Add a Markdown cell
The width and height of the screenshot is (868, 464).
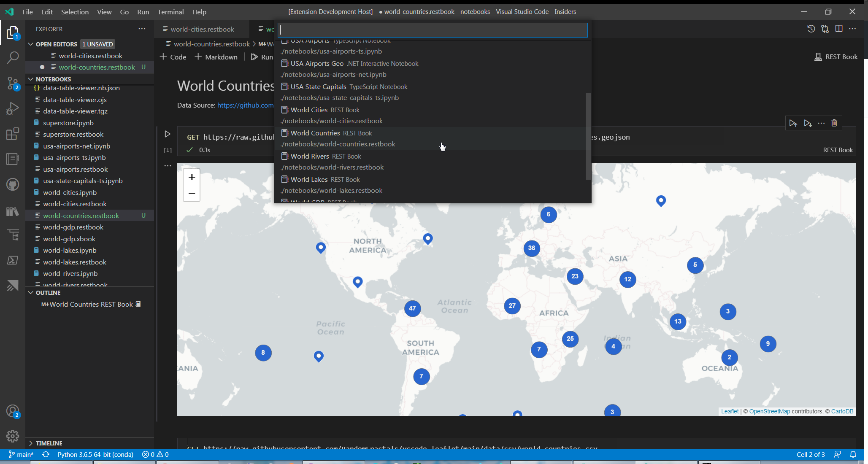point(216,57)
